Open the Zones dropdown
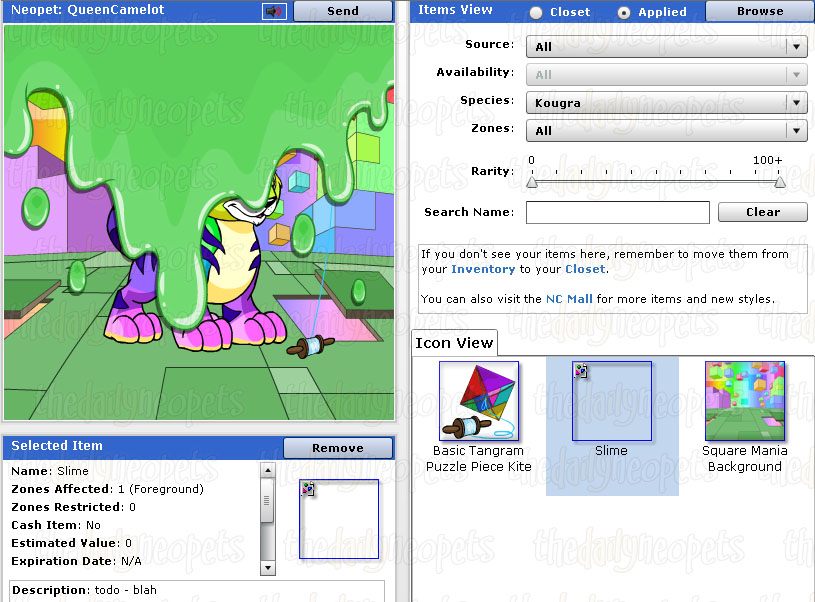Viewport: 815px width, 602px height. coord(666,131)
